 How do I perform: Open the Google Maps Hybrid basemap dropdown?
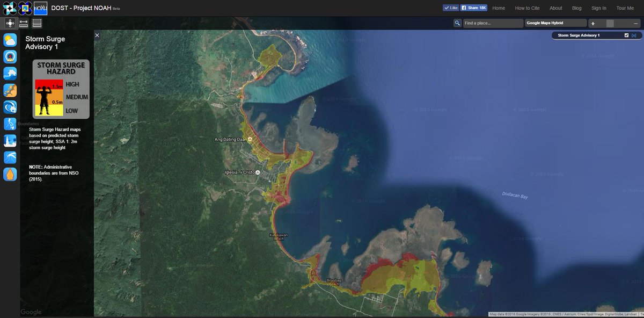click(x=555, y=23)
